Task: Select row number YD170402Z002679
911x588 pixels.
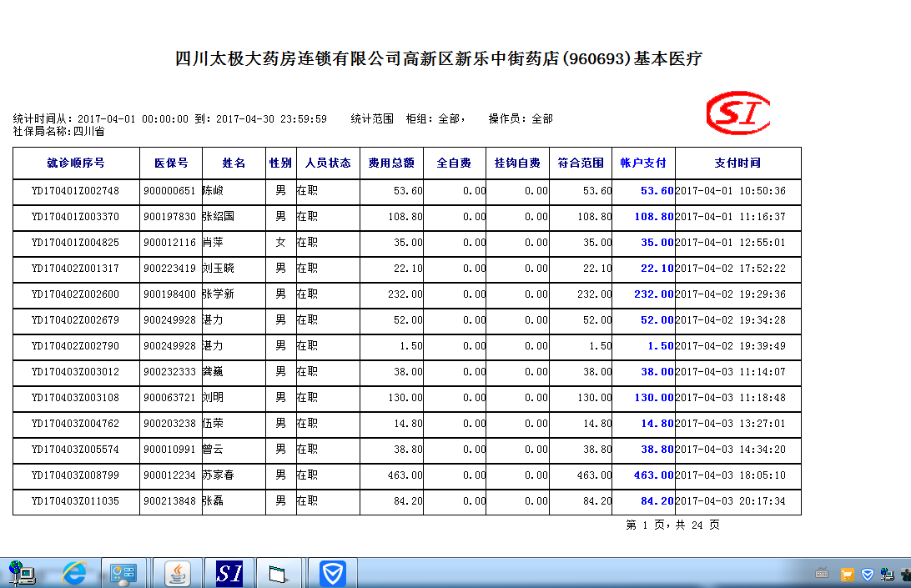Action: 76,320
